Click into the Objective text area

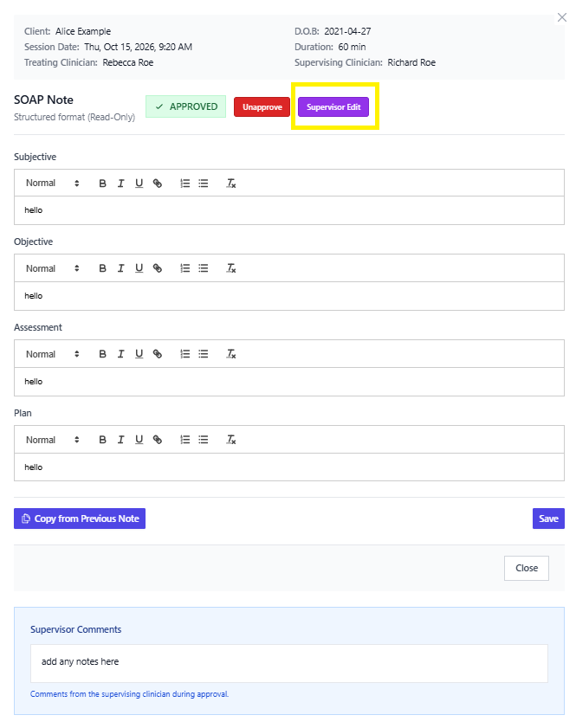289,296
